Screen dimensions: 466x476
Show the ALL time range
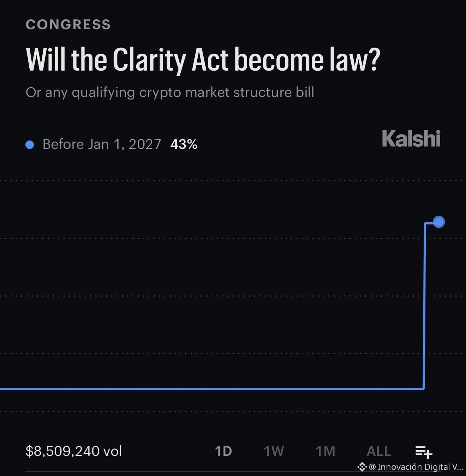coord(379,451)
